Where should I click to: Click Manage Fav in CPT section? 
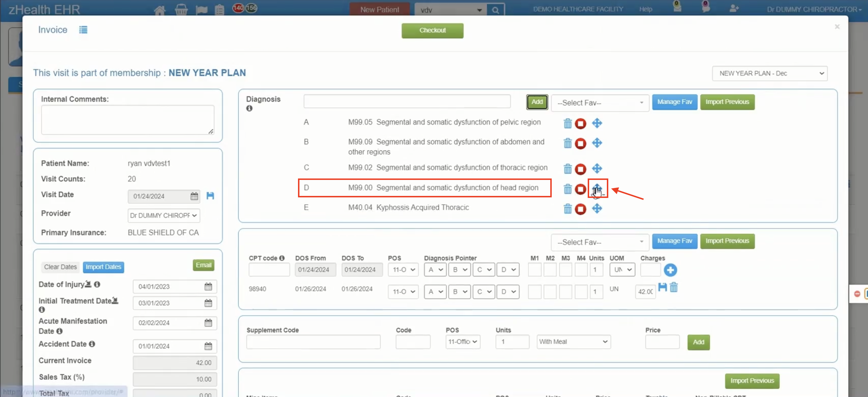coord(675,241)
